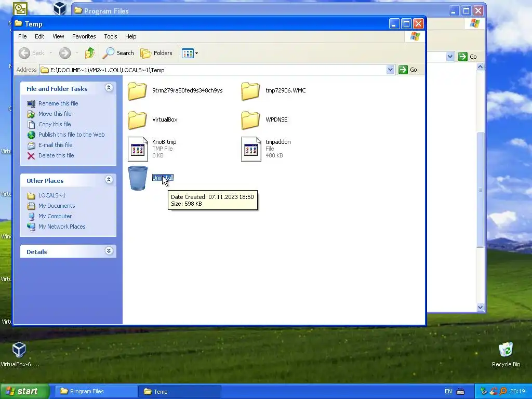Screen dimensions: 532x399
Task: Open the Help menu
Action: pos(130,36)
